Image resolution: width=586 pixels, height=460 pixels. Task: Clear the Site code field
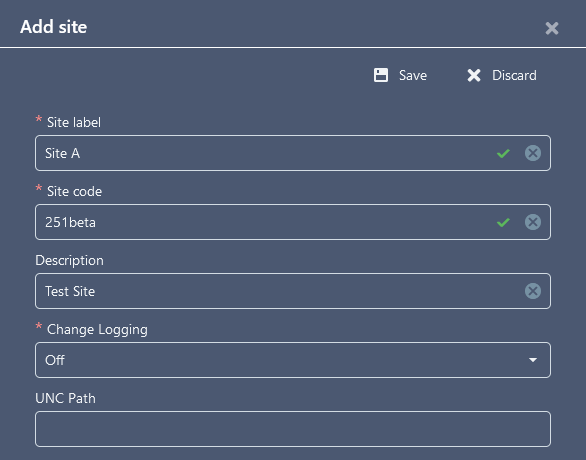533,222
